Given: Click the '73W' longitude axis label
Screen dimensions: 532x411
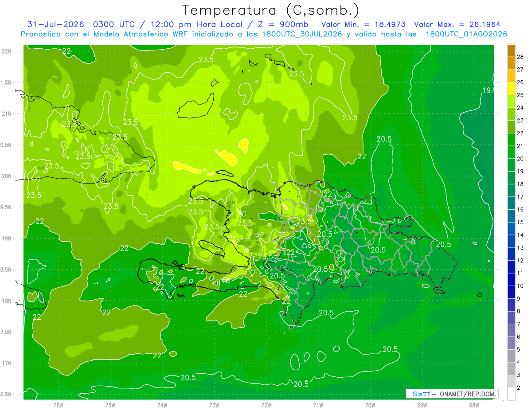Looking at the screenshot, I should (214, 405).
